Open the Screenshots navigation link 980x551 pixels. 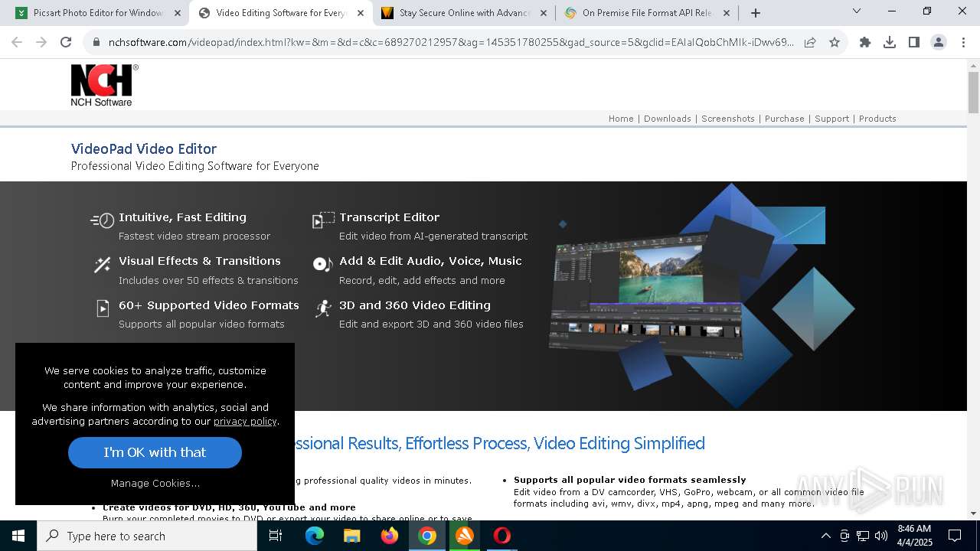728,119
